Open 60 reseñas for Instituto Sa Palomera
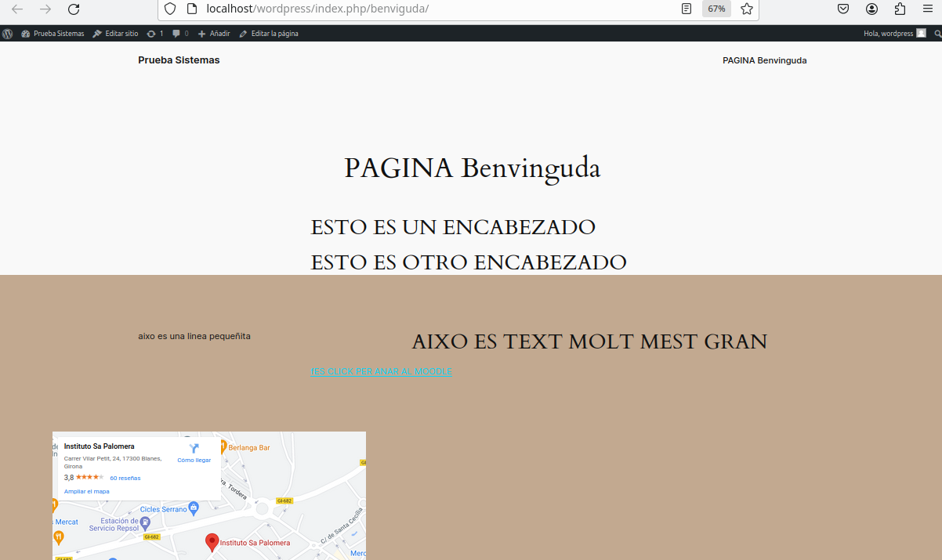This screenshot has height=560, width=942. coord(125,478)
